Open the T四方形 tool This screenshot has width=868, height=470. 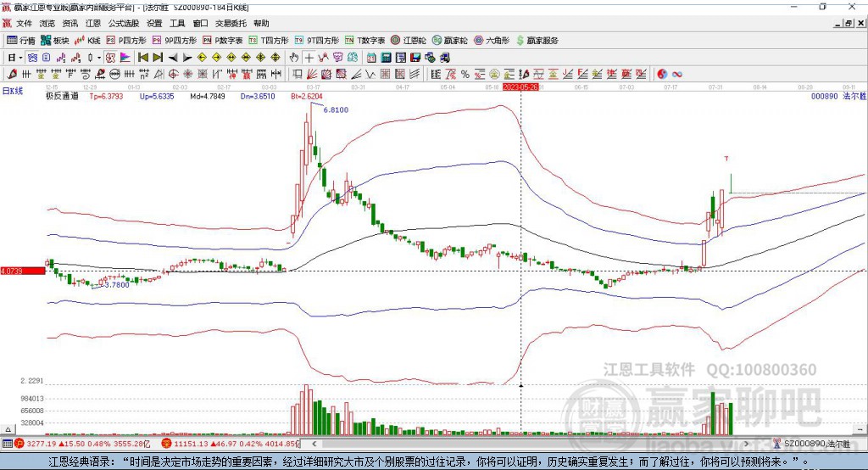269,41
